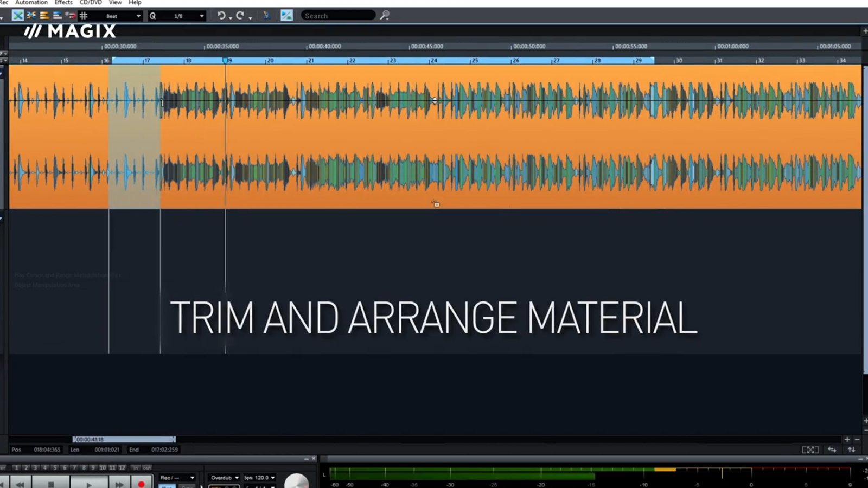The width and height of the screenshot is (868, 488).
Task: Click the Redo arrow icon
Action: point(239,16)
